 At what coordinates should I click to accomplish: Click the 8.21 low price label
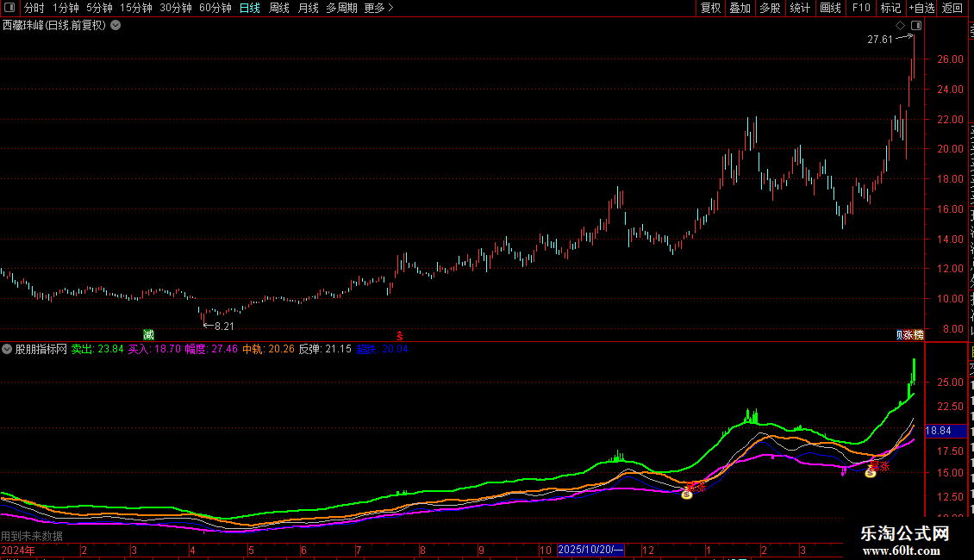(x=224, y=327)
